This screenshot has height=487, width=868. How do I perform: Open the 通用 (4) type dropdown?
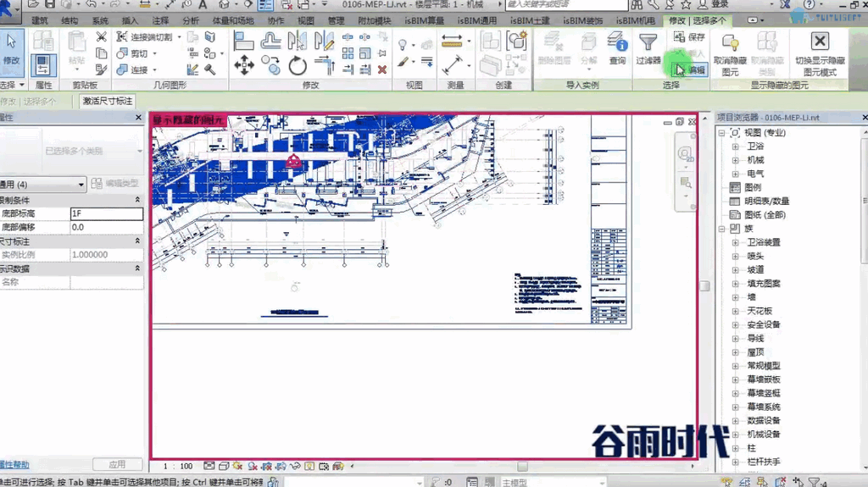click(42, 185)
